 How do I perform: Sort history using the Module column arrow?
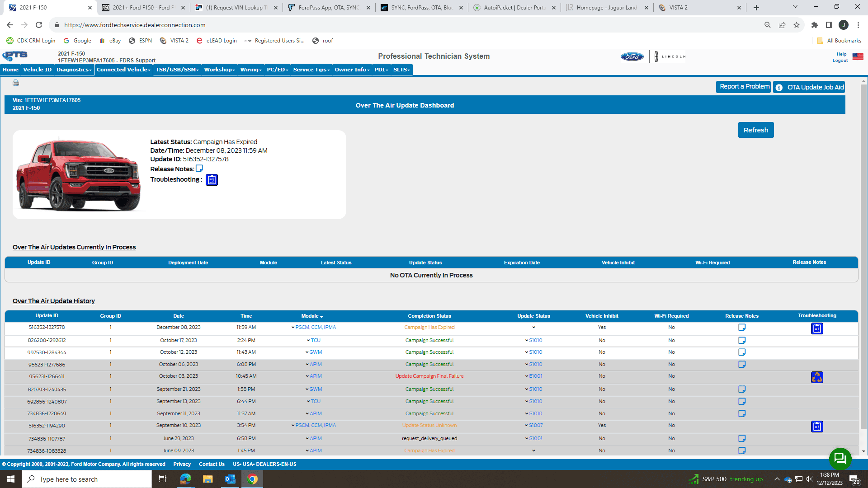coord(321,317)
